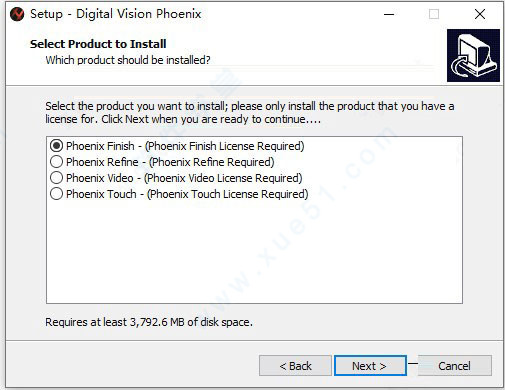Image resolution: width=505 pixels, height=390 pixels.
Task: Cancel the Phoenix setup
Action: coord(455,366)
